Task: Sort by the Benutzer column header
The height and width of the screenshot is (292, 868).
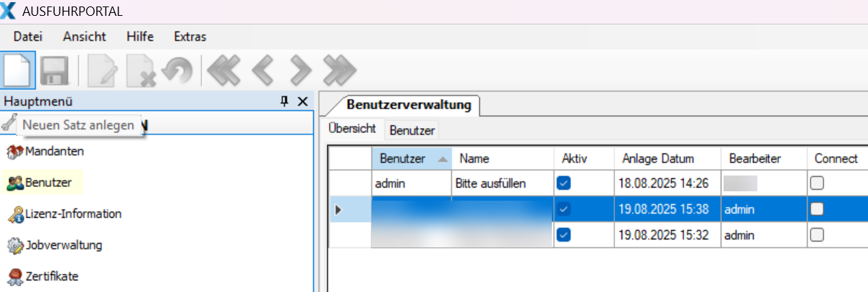Action: coord(402,158)
